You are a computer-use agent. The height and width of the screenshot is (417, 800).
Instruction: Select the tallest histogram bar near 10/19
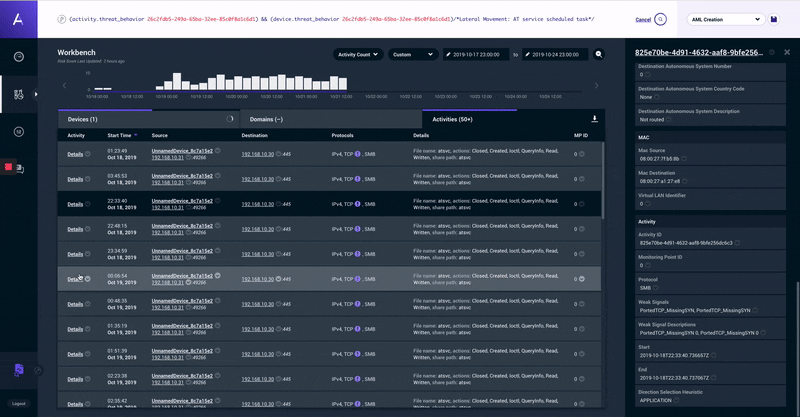(x=177, y=81)
